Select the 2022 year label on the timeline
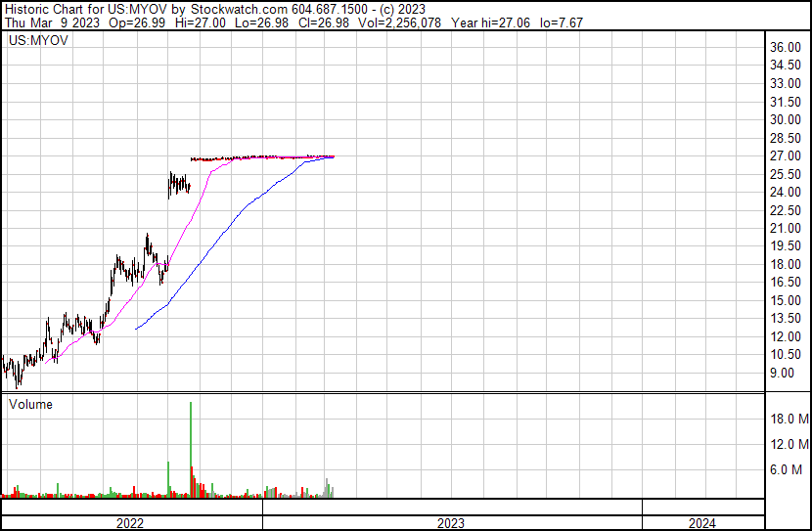This screenshot has height=531, width=812. [130, 523]
